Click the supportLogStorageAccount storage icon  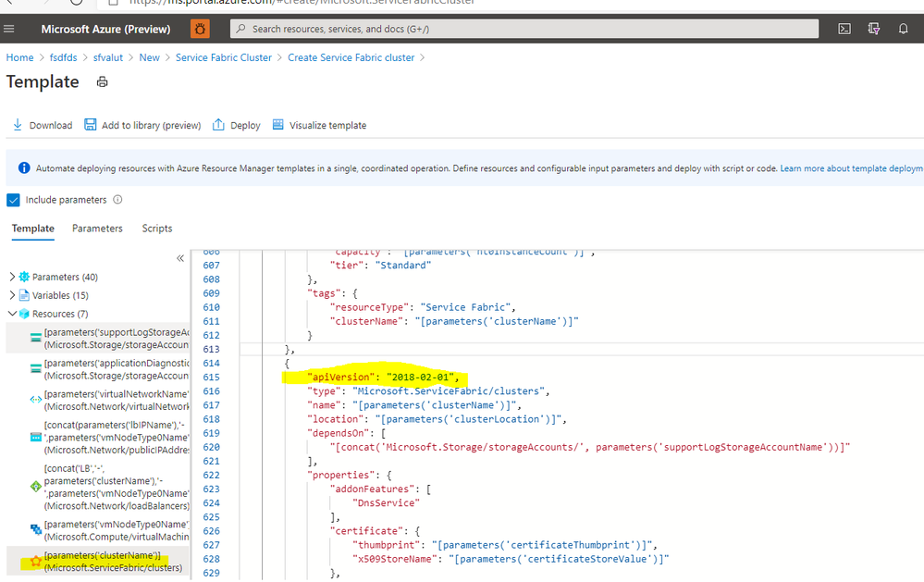point(36,338)
